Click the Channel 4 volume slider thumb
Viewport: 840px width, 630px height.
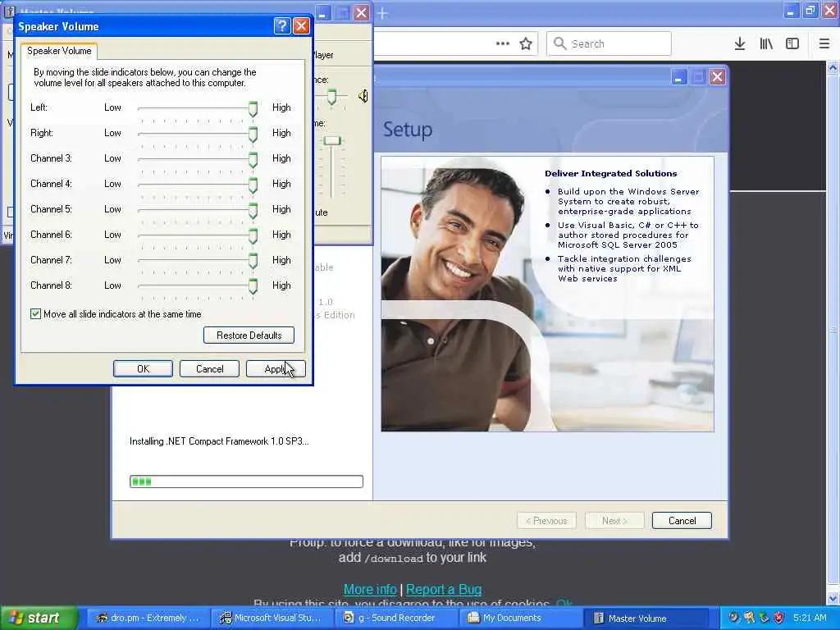click(253, 185)
